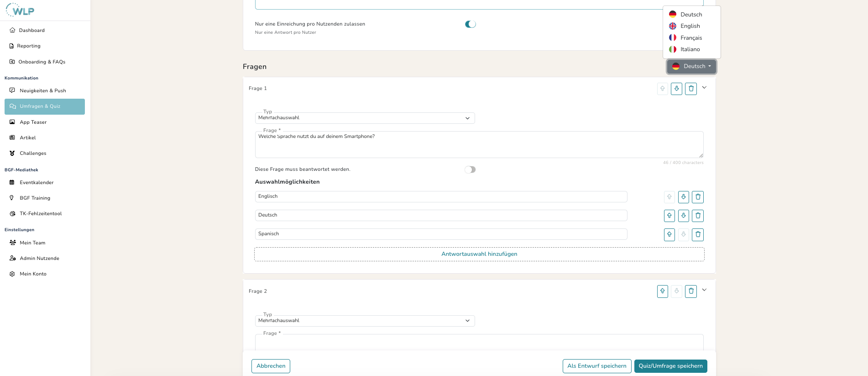Click the Frage 1 question text field
The width and height of the screenshot is (868, 376).
(x=479, y=144)
